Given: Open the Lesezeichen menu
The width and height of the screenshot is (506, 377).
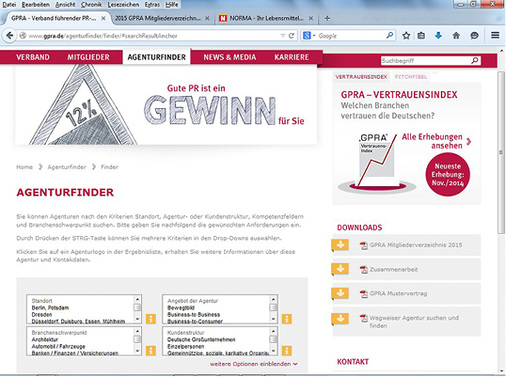Looking at the screenshot, I should 123,4.
